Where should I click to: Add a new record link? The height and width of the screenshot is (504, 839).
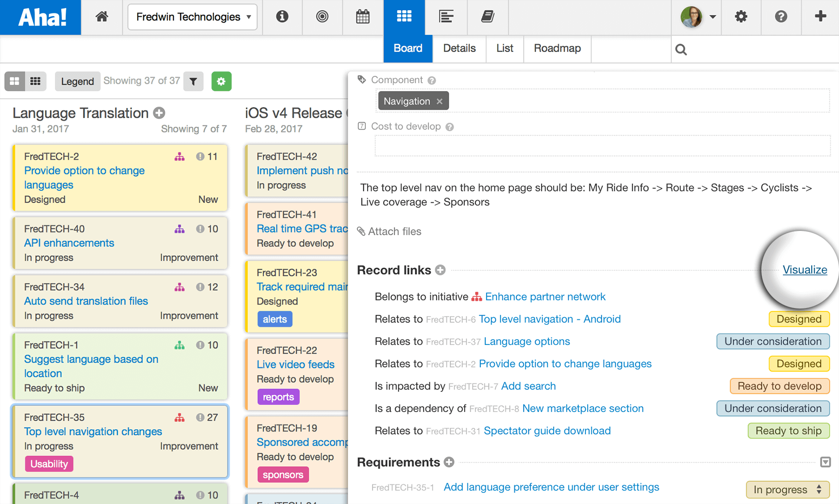coord(440,270)
